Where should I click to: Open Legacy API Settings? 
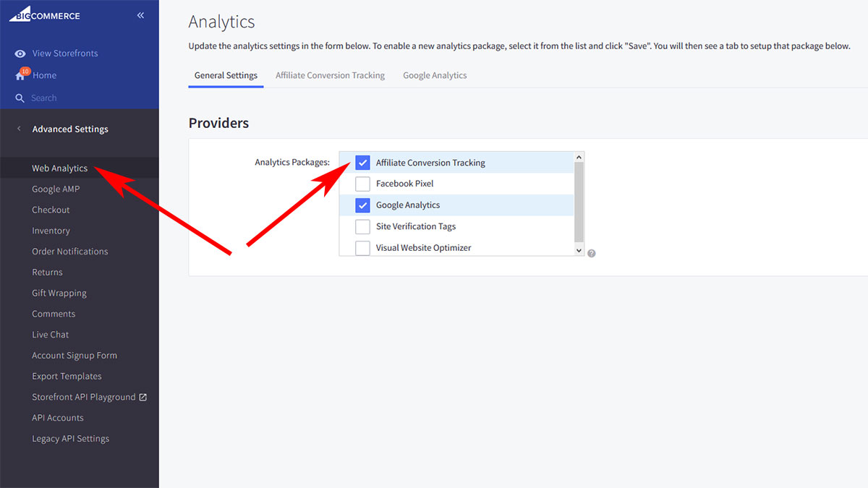tap(70, 439)
